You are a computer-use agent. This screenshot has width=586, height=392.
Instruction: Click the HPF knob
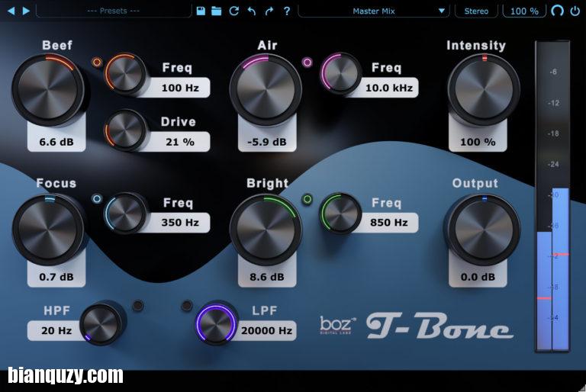pyautogui.click(x=100, y=323)
